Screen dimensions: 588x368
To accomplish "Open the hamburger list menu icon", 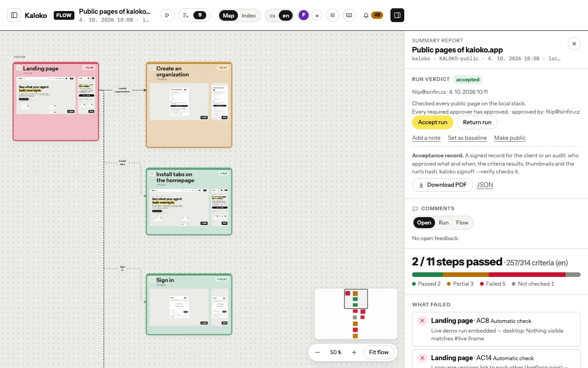I will (x=333, y=15).
